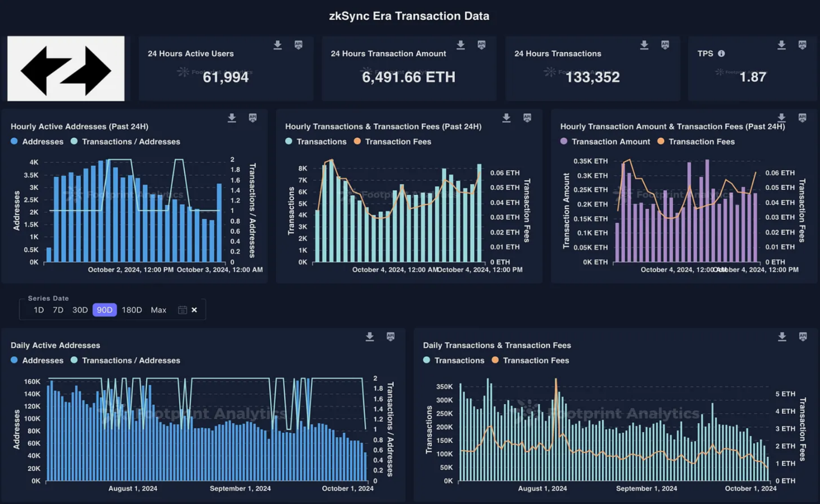Open API for Daily Active Addresses chart
This screenshot has height=504, width=820.
pos(390,337)
